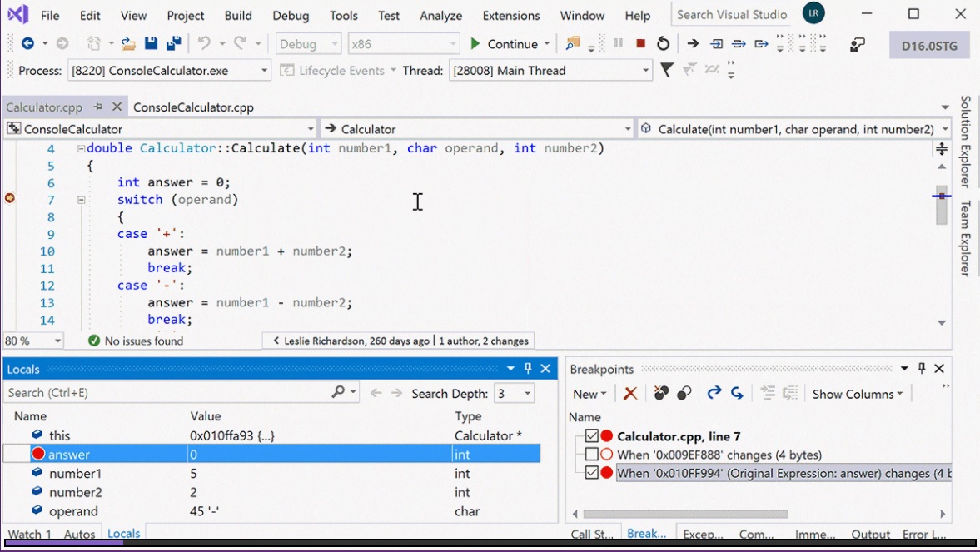The image size is (980, 552).
Task: Stop debugging with the red square icon
Action: (640, 44)
